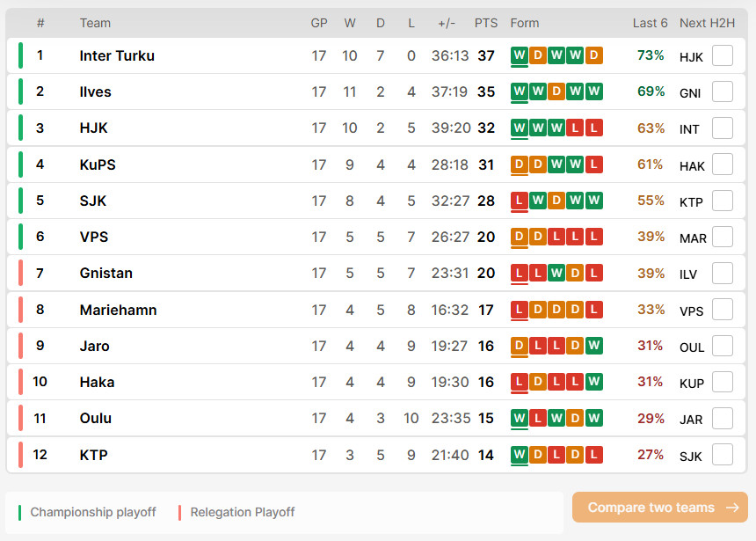
Task: Click Jaro's green W form badge
Action: tap(594, 346)
